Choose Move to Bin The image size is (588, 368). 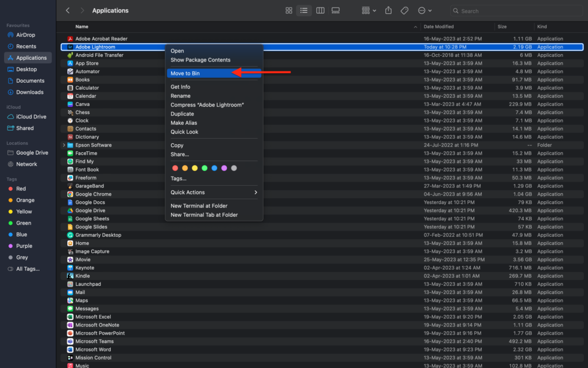[214, 73]
